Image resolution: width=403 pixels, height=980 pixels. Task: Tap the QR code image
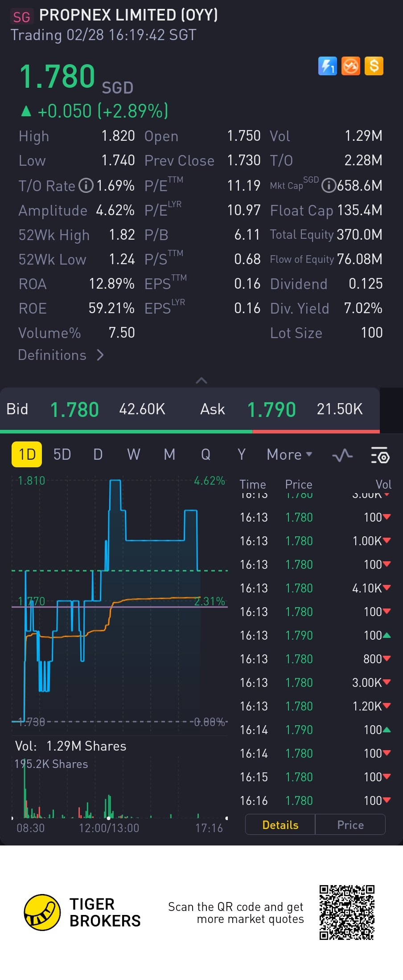click(347, 912)
